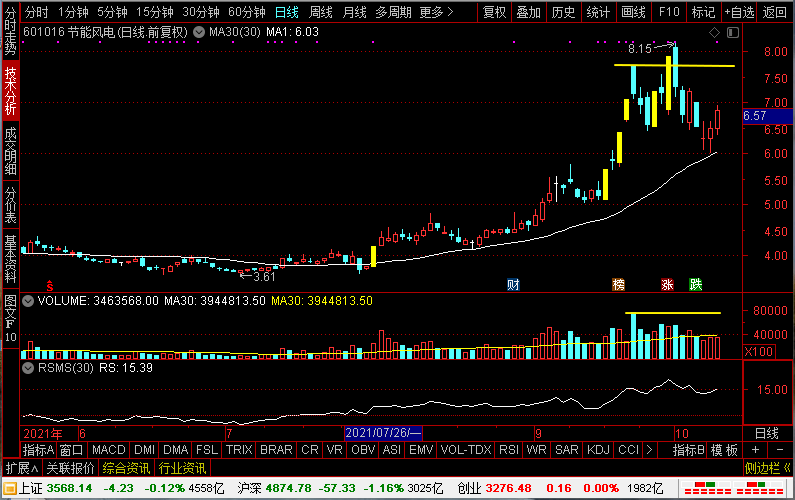This screenshot has width=795, height=500.
Task: Switch to the 周线 weekly period tab
Action: point(320,12)
